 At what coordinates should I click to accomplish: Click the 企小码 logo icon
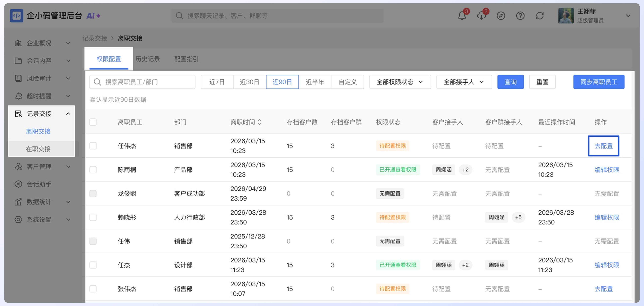tap(16, 16)
